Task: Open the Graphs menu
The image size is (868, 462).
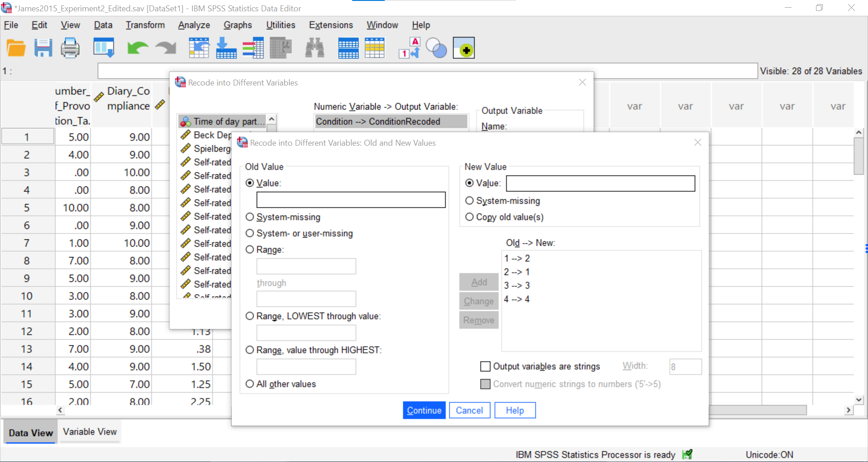Action: pyautogui.click(x=238, y=25)
